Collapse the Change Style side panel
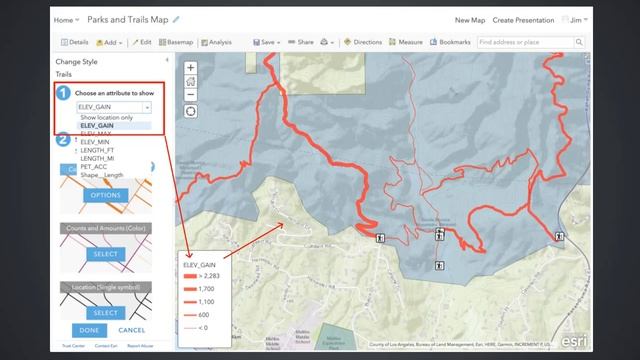The height and width of the screenshot is (360, 640). click(167, 60)
